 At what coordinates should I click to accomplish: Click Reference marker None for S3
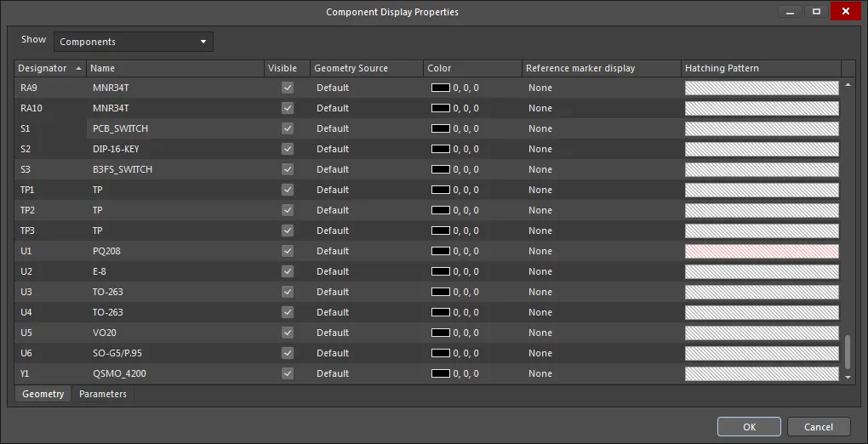601,169
